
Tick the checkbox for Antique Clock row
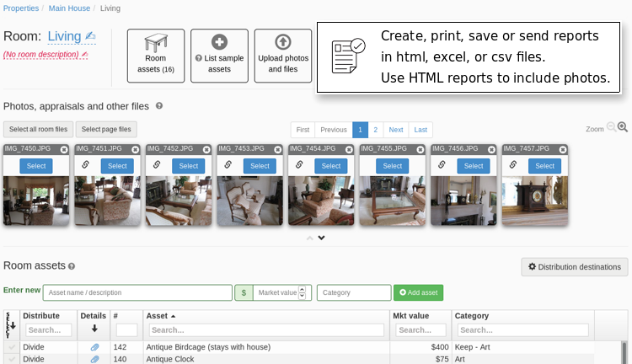(12, 359)
